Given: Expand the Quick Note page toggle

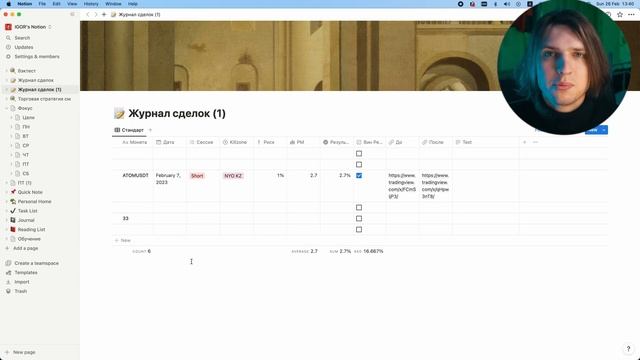Looking at the screenshot, I should (x=7, y=192).
